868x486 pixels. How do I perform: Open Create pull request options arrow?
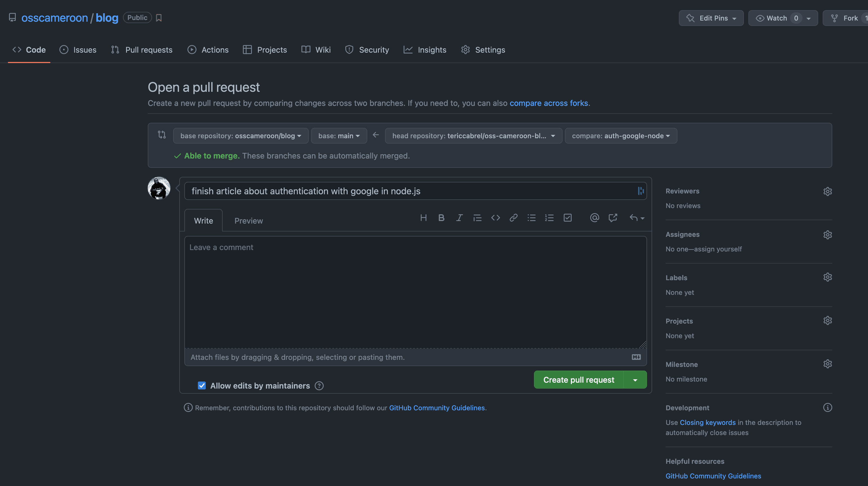click(x=635, y=380)
